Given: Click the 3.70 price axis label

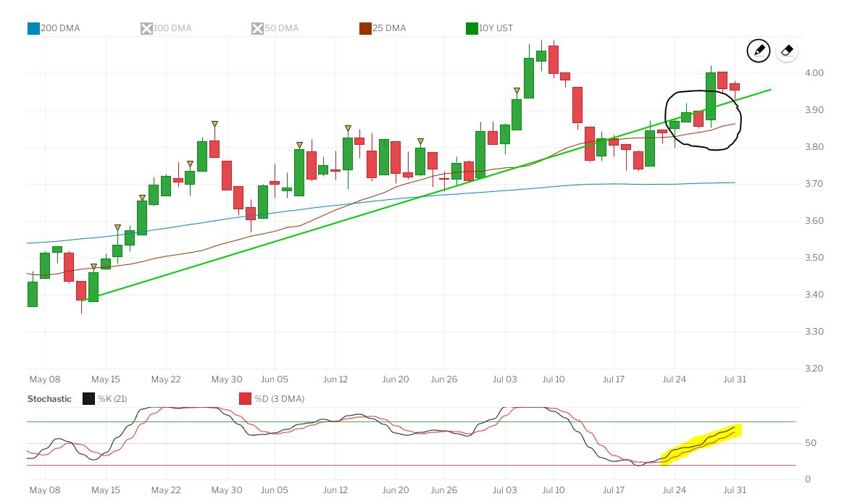Looking at the screenshot, I should pos(814,184).
